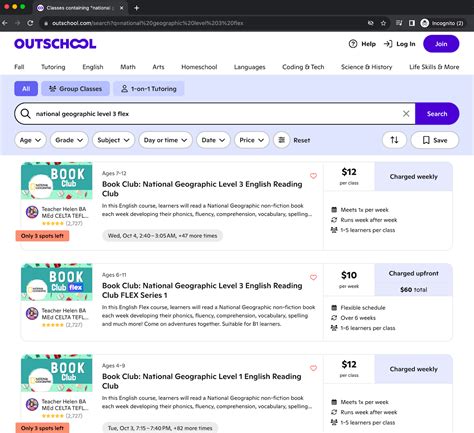Open the Science & History menu category
Viewport: 474px width, 433px height.
(366, 67)
